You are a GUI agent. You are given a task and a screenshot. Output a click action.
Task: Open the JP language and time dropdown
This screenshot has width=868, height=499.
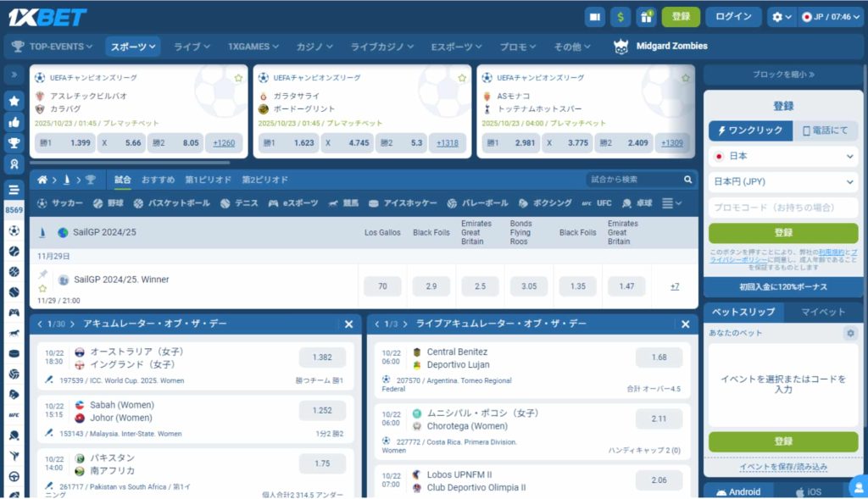(x=832, y=17)
